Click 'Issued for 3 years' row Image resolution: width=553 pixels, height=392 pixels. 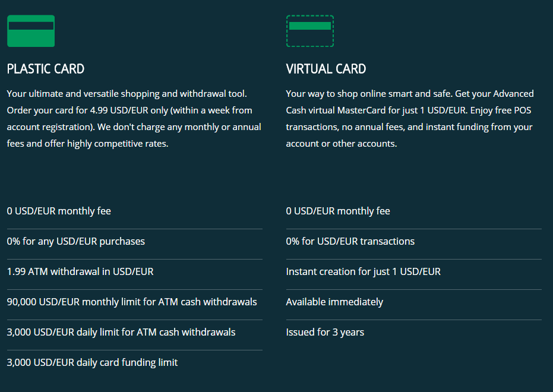pyautogui.click(x=413, y=333)
